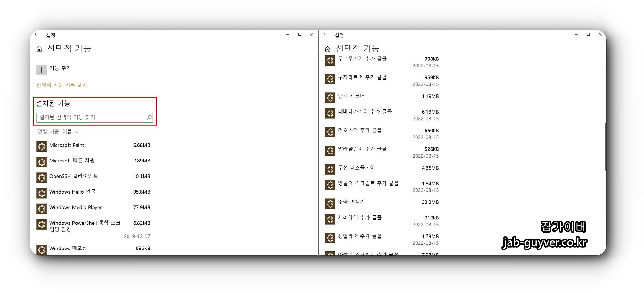Click the 선택적 기능 기록 보기 link
Image resolution: width=644 pixels, height=293 pixels.
[61, 85]
